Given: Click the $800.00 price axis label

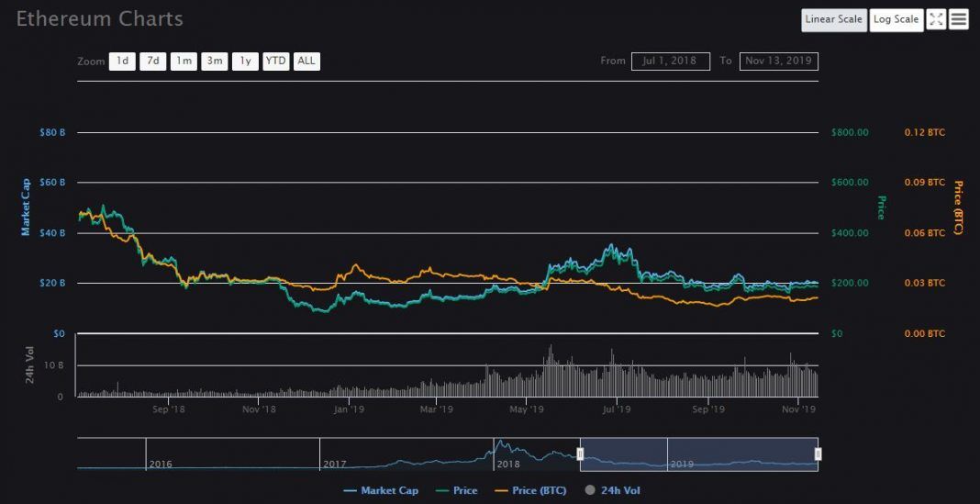Looking at the screenshot, I should [x=850, y=132].
